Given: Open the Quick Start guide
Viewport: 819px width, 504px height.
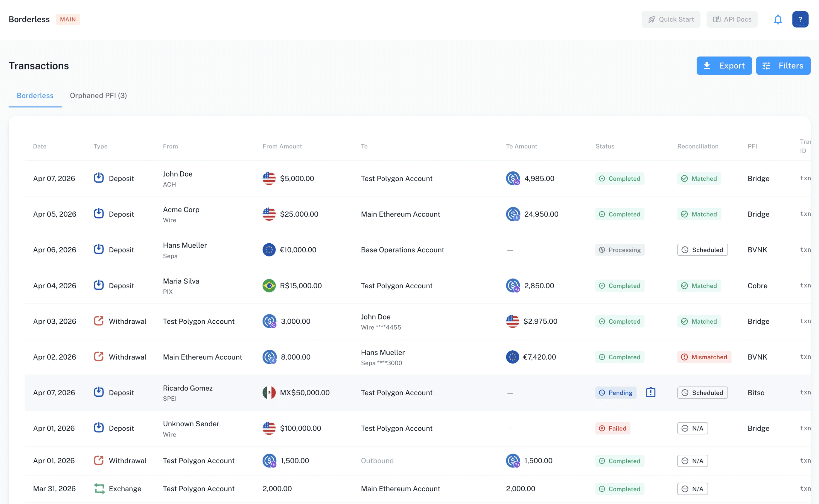Looking at the screenshot, I should [x=671, y=19].
